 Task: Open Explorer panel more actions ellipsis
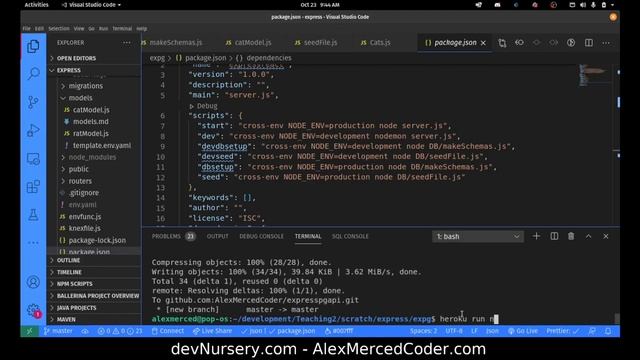(x=127, y=43)
